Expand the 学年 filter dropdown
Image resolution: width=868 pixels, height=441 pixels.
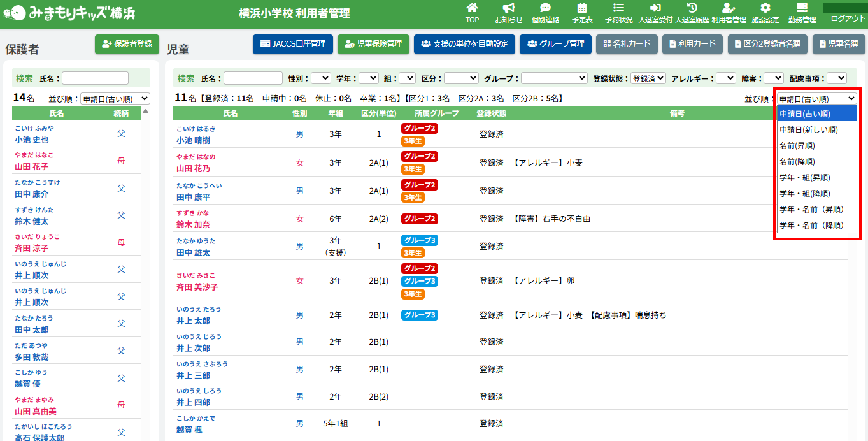(x=368, y=78)
